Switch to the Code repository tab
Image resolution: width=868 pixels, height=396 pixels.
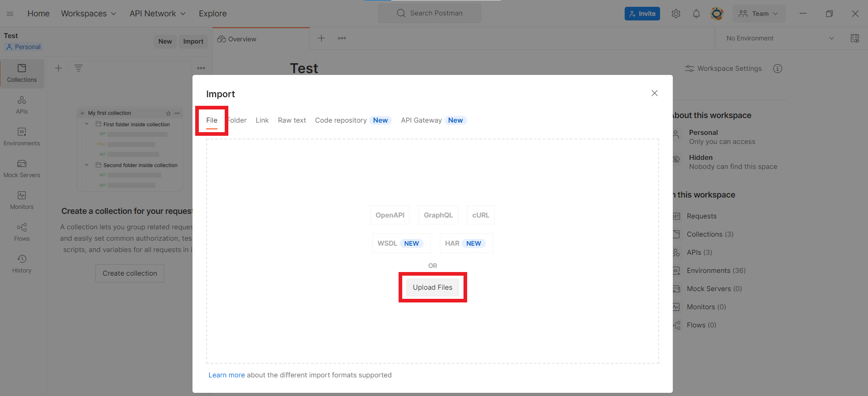click(353, 120)
